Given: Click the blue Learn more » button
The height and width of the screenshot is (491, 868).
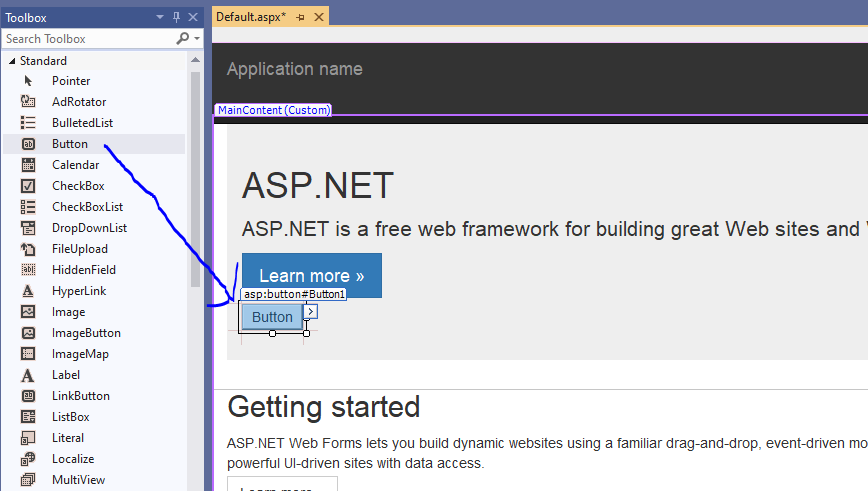Looking at the screenshot, I should point(312,276).
